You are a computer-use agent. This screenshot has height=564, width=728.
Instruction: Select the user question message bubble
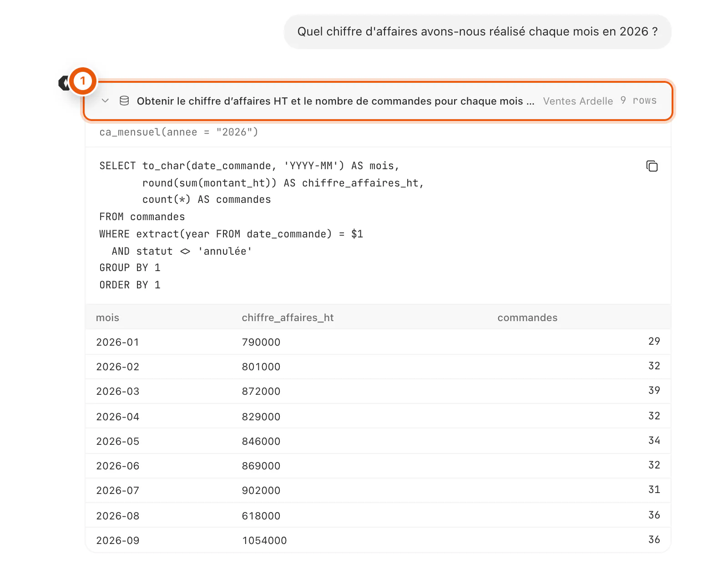(477, 32)
